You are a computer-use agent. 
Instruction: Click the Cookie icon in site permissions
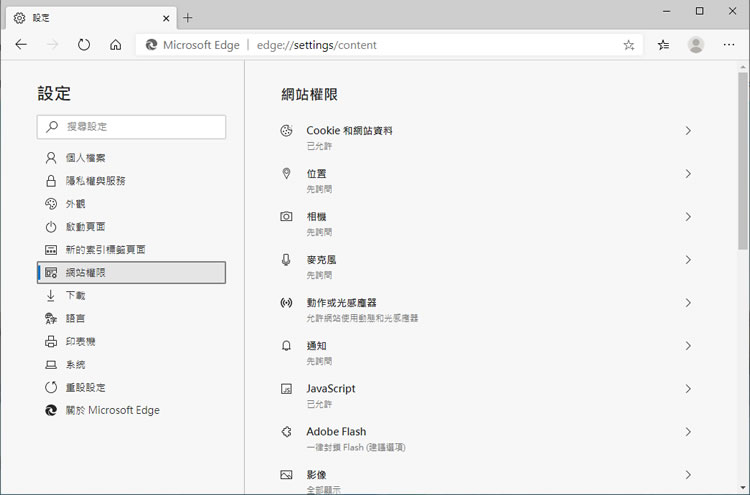coord(286,131)
